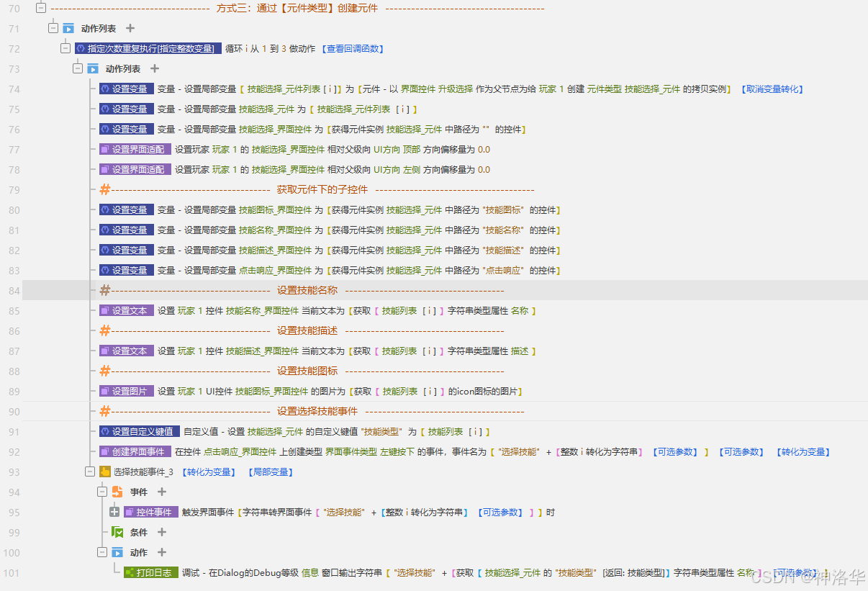Select the 设置变量 tag for 技能名称_界面控件
The image size is (868, 591).
(x=127, y=230)
